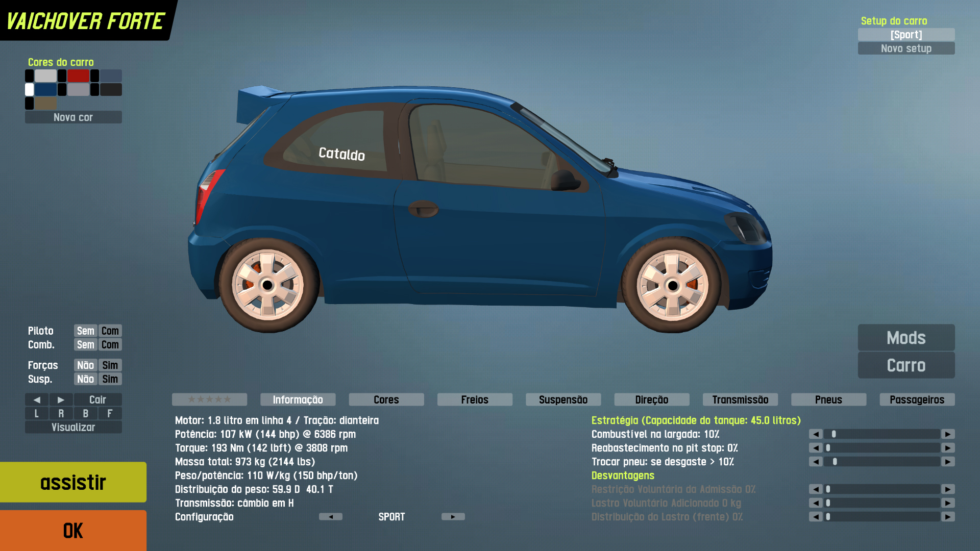Set Forças display to Sim
The width and height of the screenshot is (980, 551).
tap(110, 365)
